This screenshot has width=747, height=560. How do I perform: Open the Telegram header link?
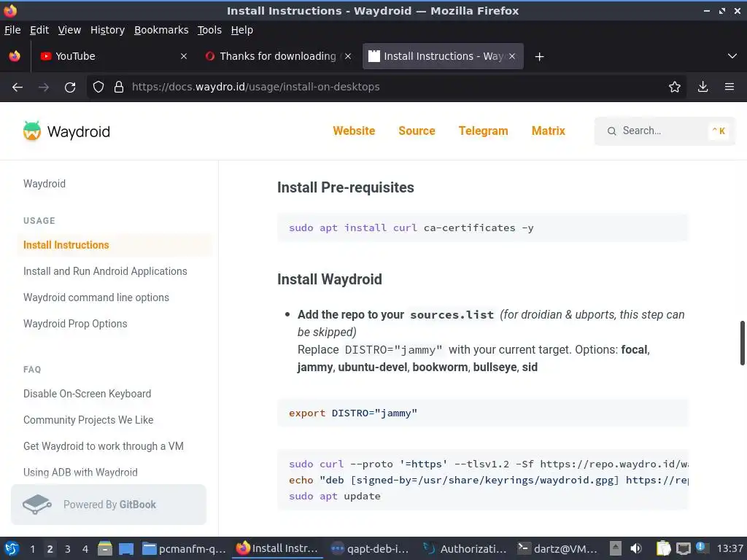(483, 131)
